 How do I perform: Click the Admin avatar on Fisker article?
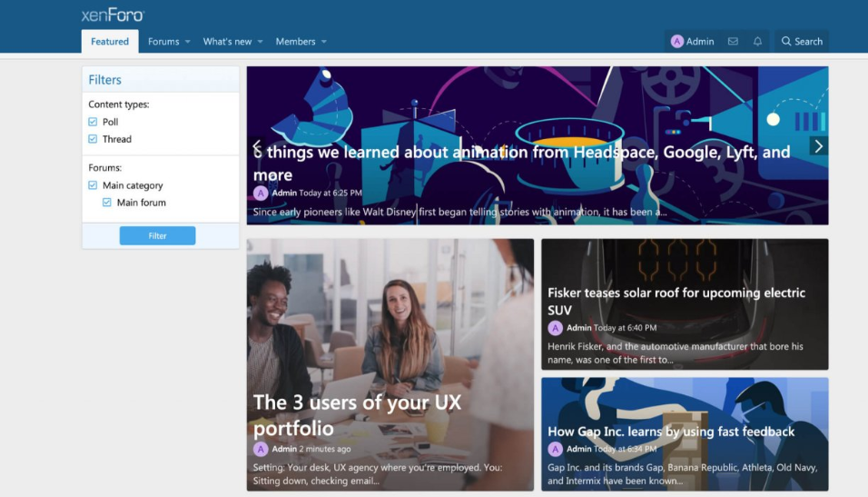556,328
